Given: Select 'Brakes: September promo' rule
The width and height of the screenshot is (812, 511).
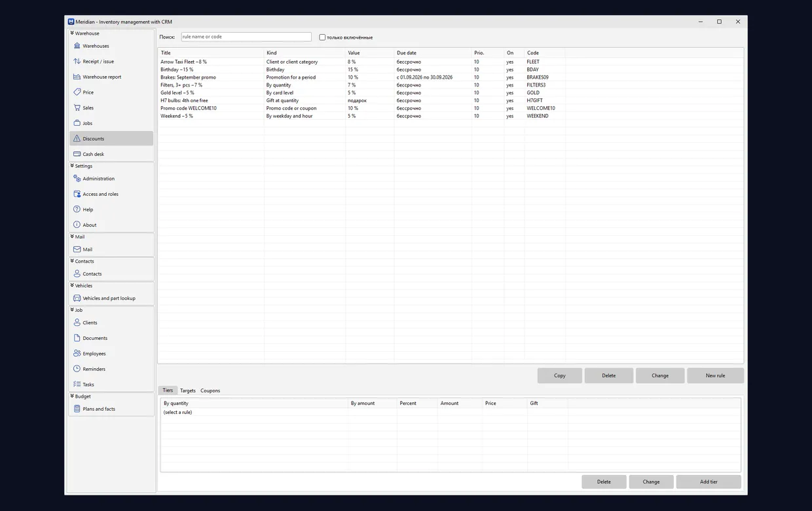Looking at the screenshot, I should (x=451, y=77).
